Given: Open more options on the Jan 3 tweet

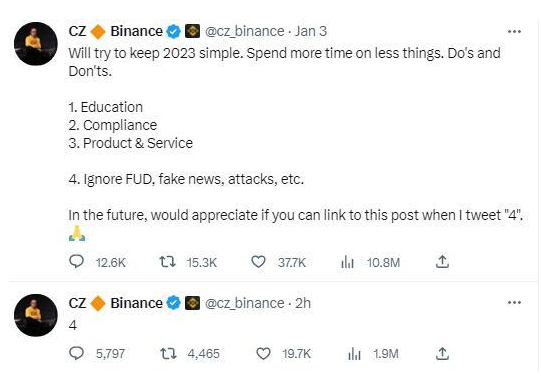Looking at the screenshot, I should (x=514, y=32).
